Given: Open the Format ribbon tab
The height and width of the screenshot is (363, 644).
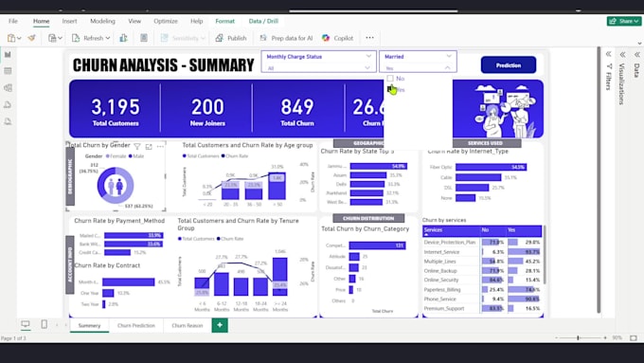Looking at the screenshot, I should tap(225, 21).
